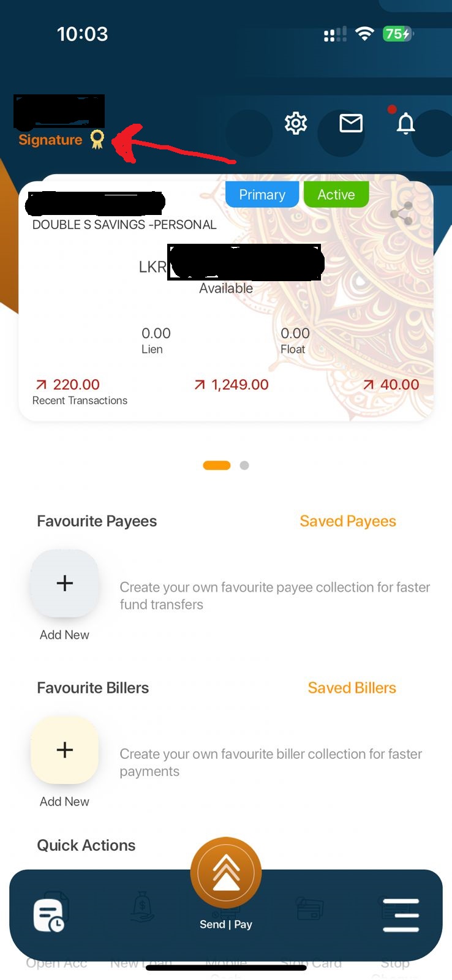452x980 pixels.
Task: View the 40.00 recent transaction
Action: [x=391, y=385]
